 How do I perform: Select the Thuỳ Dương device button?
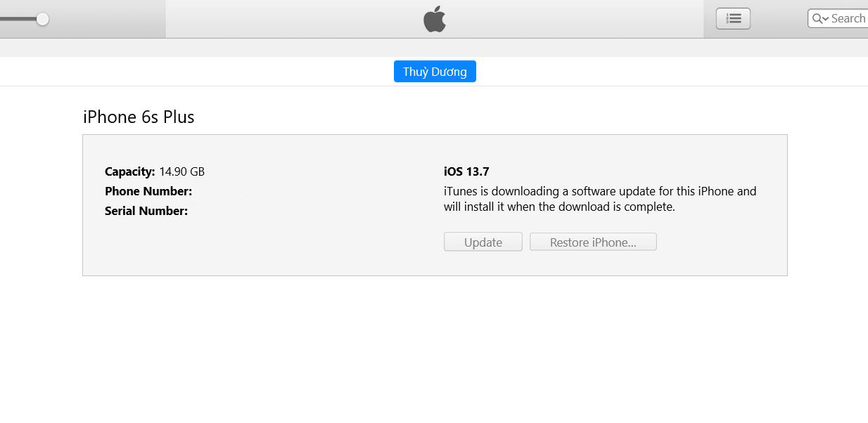(x=435, y=72)
